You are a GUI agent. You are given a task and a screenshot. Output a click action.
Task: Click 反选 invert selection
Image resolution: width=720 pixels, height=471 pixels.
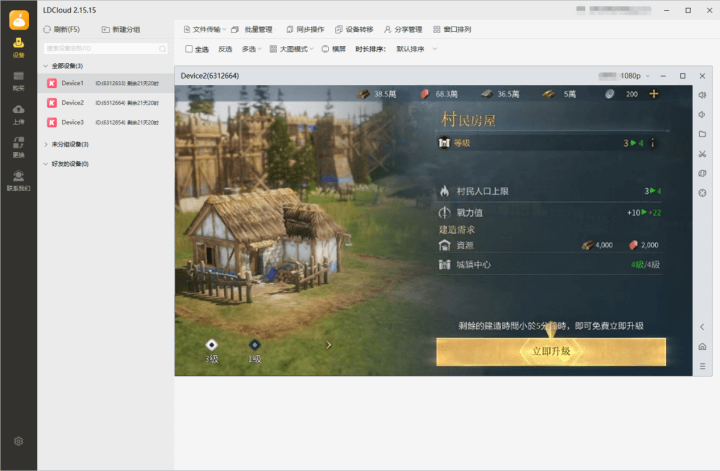pyautogui.click(x=225, y=49)
